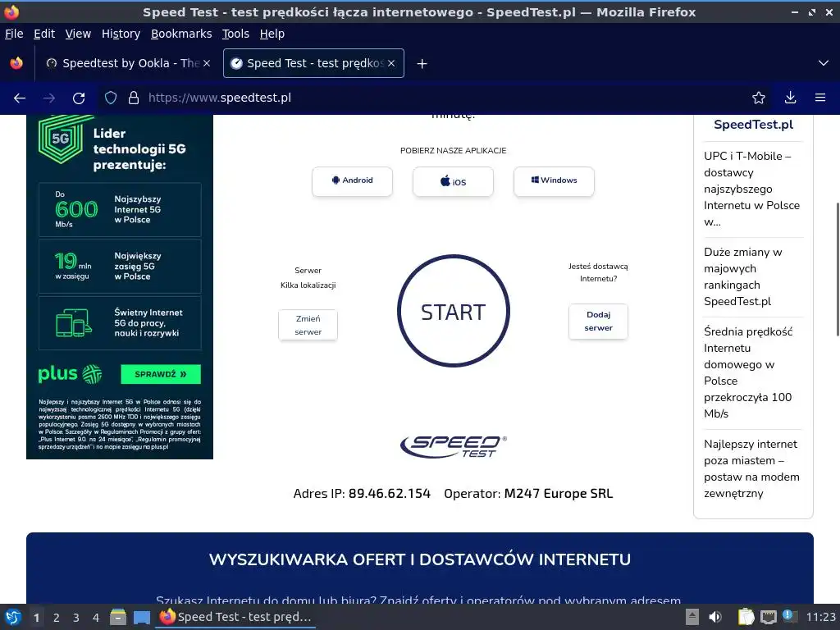The height and width of the screenshot is (630, 840).
Task: Download the iOS app
Action: point(453,181)
